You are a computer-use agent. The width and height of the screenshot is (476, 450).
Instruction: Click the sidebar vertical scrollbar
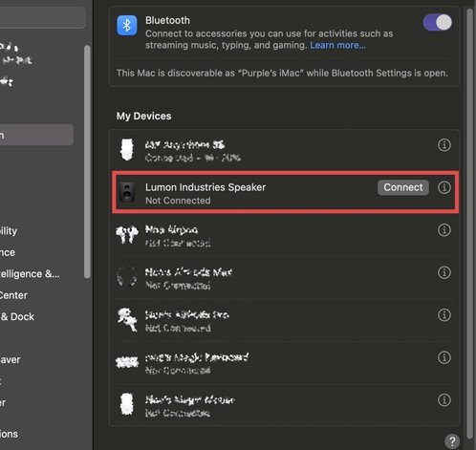(x=87, y=161)
